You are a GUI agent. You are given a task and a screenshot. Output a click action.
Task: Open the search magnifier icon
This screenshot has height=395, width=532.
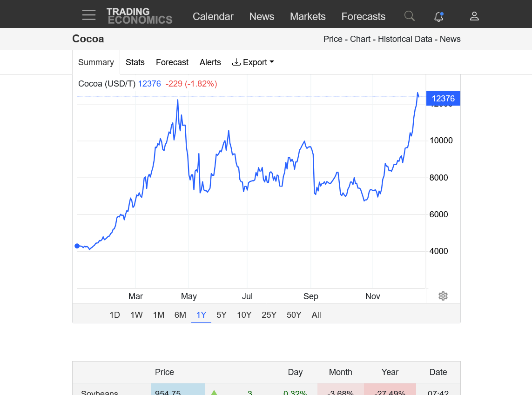coord(409,16)
